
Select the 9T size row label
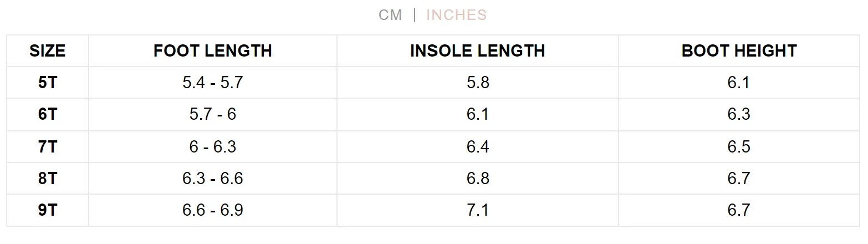(x=48, y=210)
